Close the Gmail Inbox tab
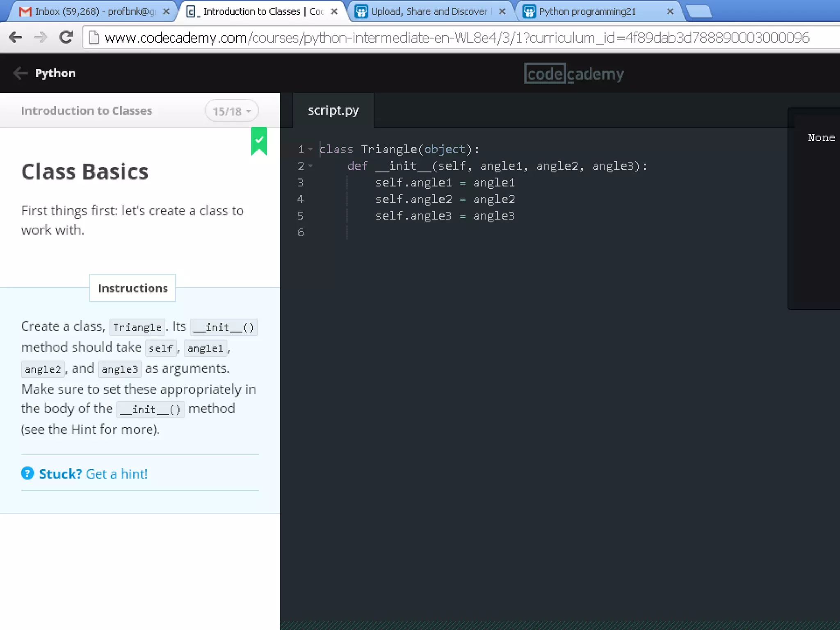The width and height of the screenshot is (840, 630). click(166, 11)
